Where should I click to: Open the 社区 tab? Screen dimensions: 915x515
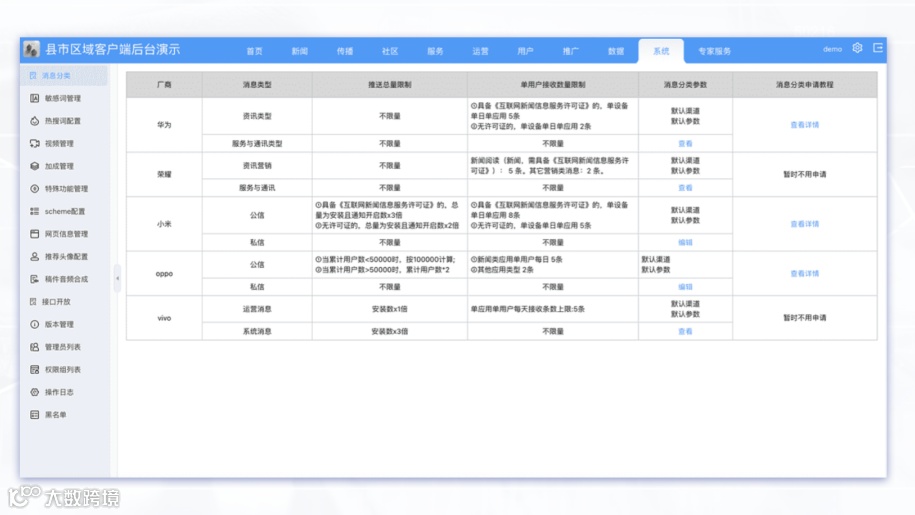[390, 51]
